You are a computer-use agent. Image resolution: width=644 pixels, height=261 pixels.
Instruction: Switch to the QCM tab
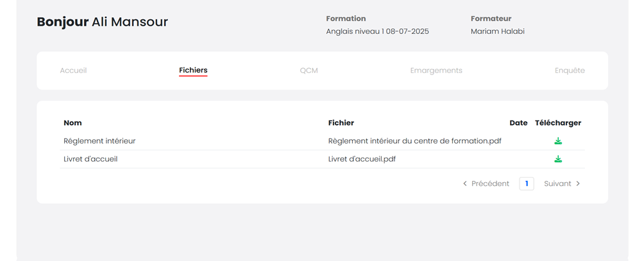[x=309, y=71]
